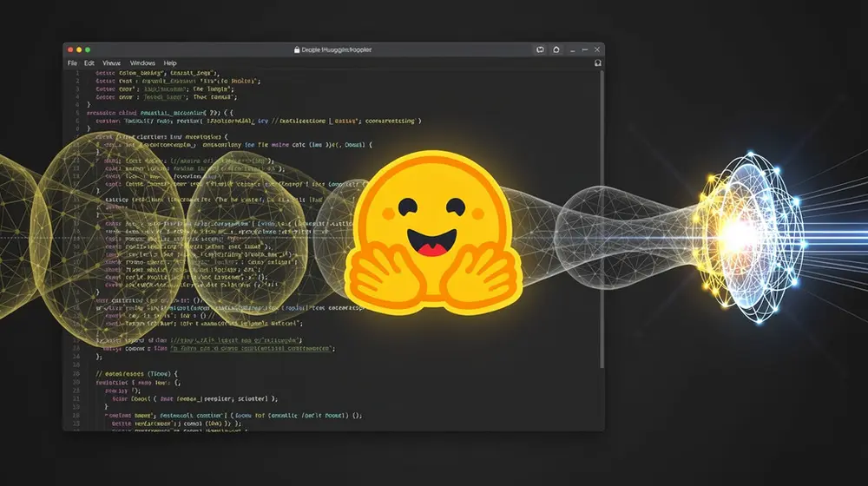
Task: Click the circular-arrows icon in the title bar
Action: point(540,49)
